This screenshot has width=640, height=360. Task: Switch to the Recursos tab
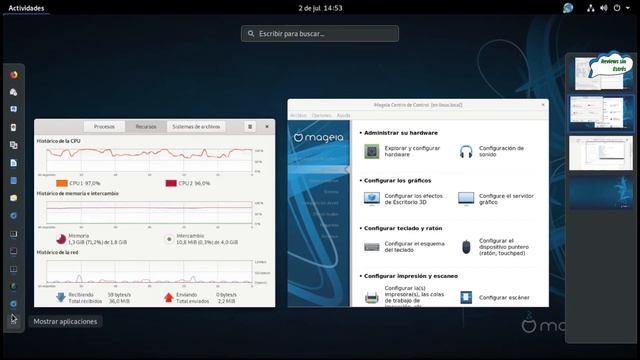point(146,127)
